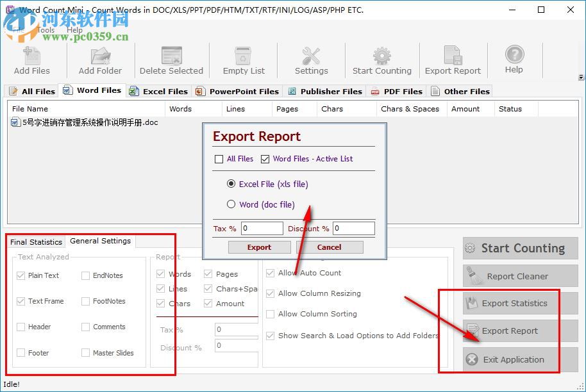
Task: Toggle Allow Column Resizing checkbox
Action: tap(270, 293)
